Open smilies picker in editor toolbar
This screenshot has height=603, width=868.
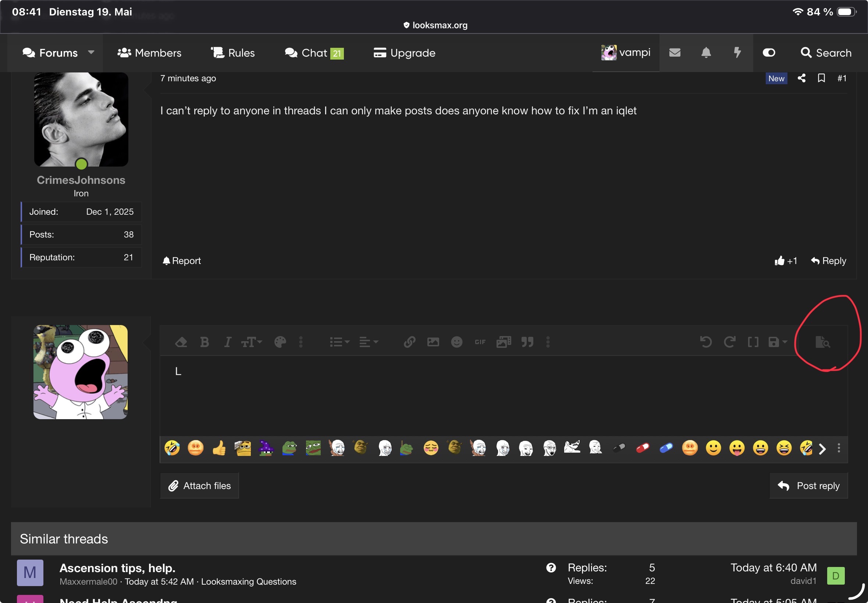point(456,342)
